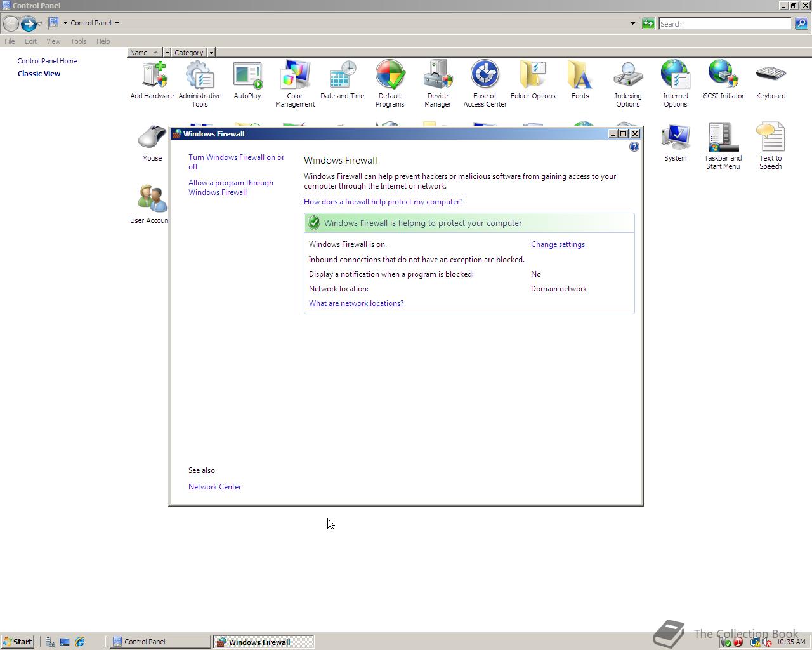Open the Edit menu

click(x=30, y=41)
